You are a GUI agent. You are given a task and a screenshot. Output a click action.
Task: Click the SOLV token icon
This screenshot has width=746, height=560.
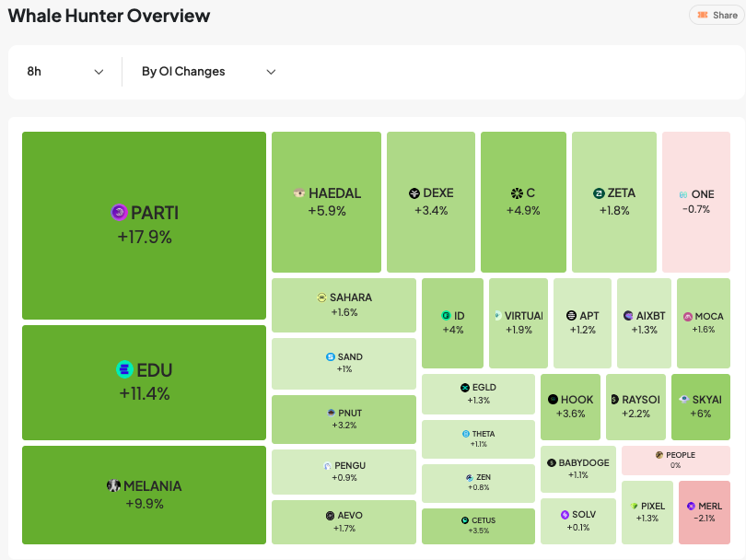565,514
